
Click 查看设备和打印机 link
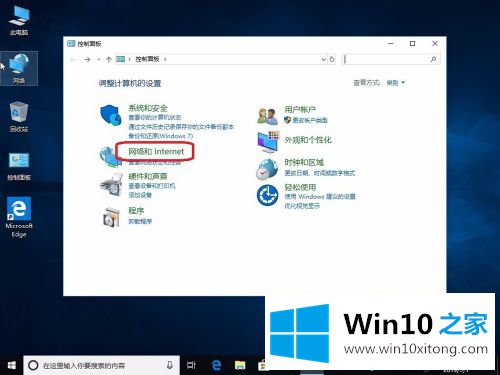(152, 186)
